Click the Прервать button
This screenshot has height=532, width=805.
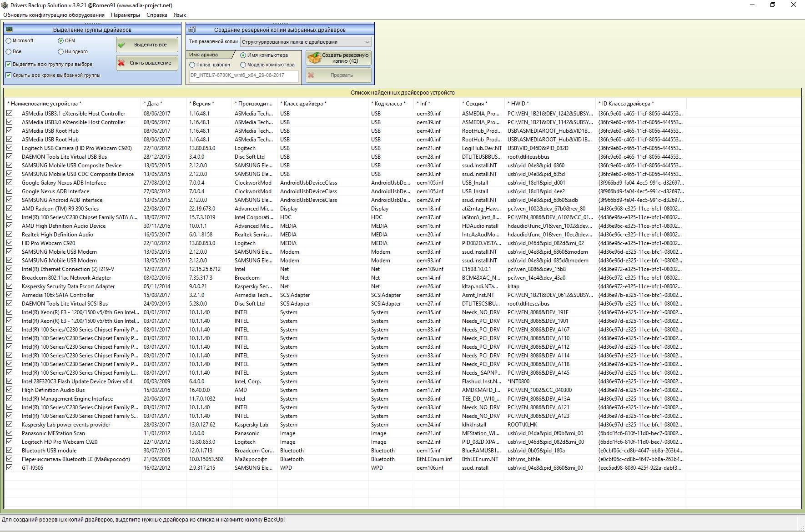(339, 75)
